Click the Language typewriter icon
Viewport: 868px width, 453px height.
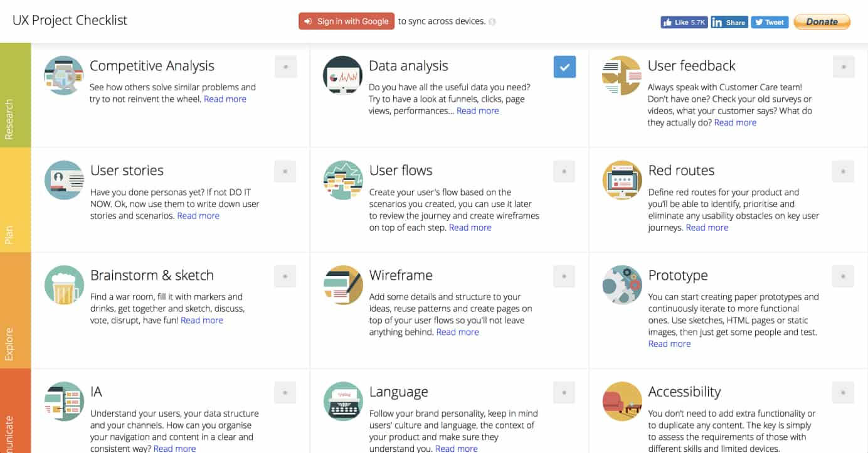(x=343, y=401)
